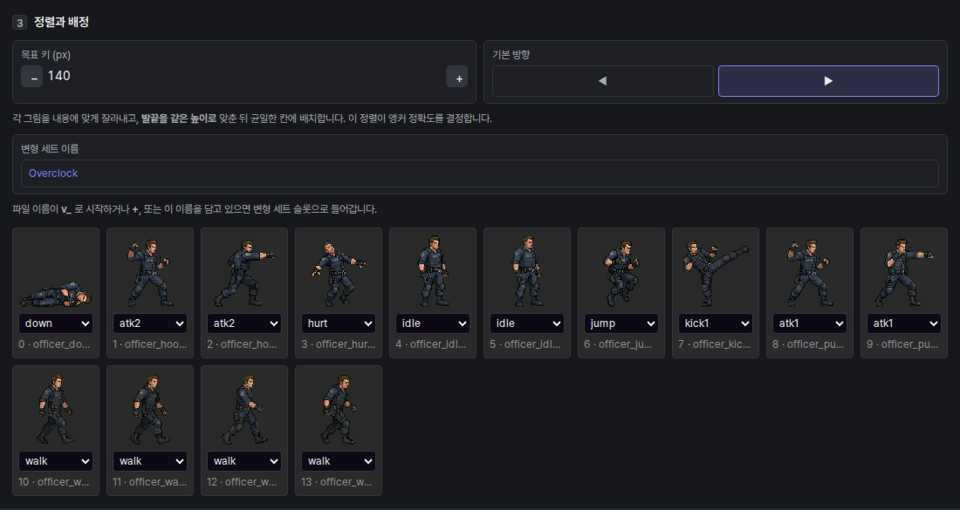The width and height of the screenshot is (960, 510).
Task: Edit the variant set name Overclock
Action: click(x=479, y=173)
